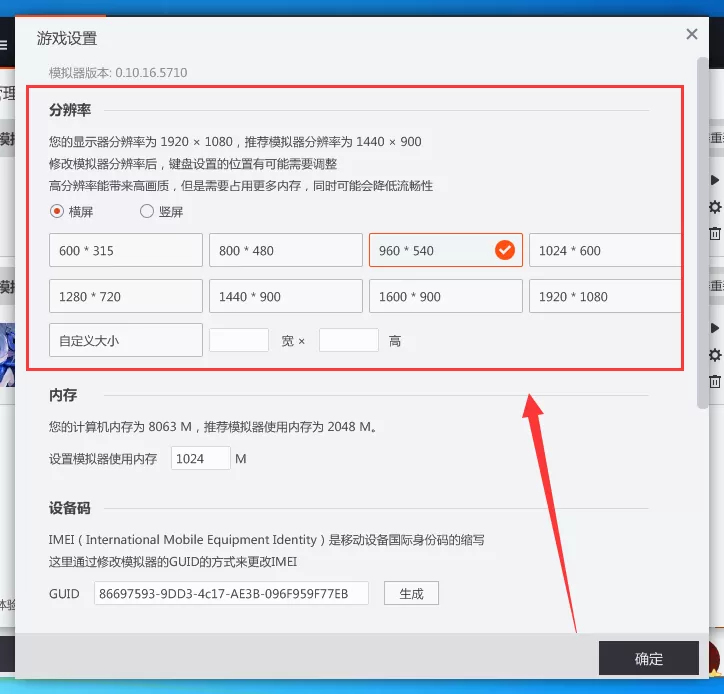Open the hamburger menu in background window
The height and width of the screenshot is (694, 724).
pyautogui.click(x=3, y=45)
